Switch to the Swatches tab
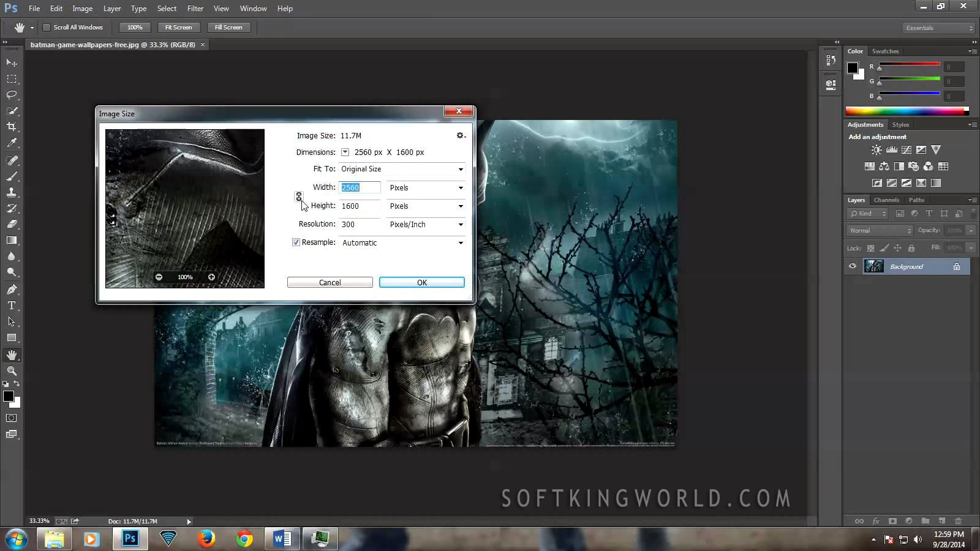 tap(885, 51)
